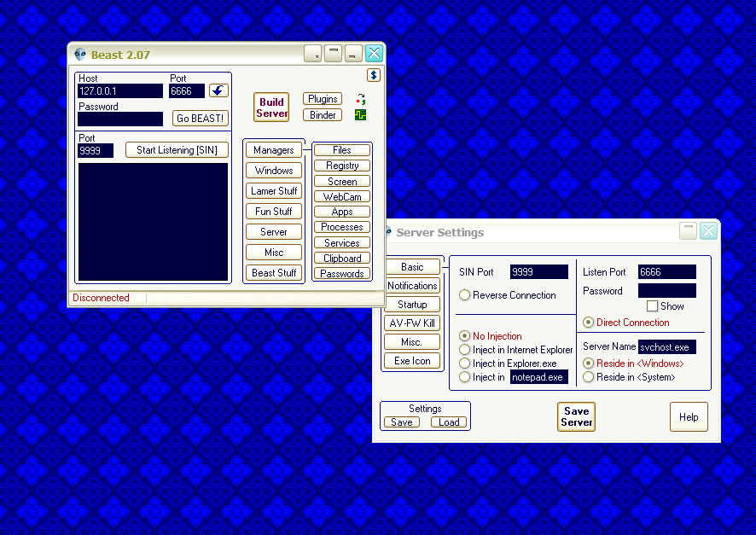
Task: Click the Settings Save button
Action: coord(402,422)
